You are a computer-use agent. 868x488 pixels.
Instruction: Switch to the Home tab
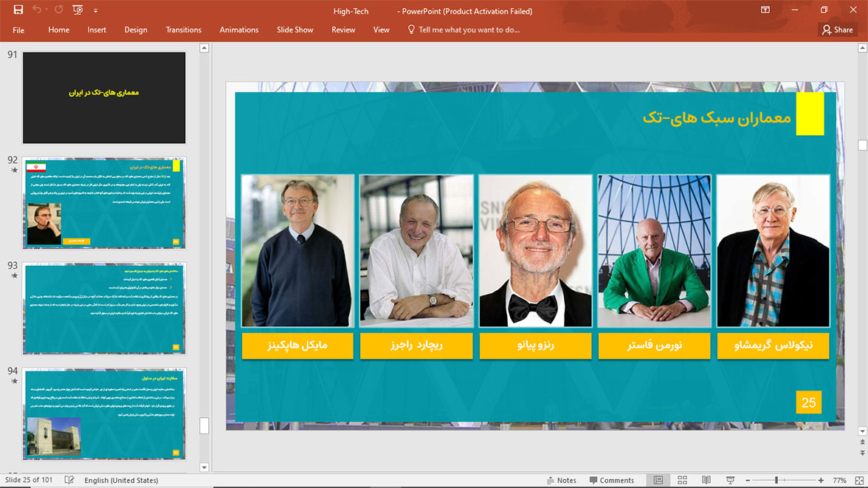(x=59, y=30)
